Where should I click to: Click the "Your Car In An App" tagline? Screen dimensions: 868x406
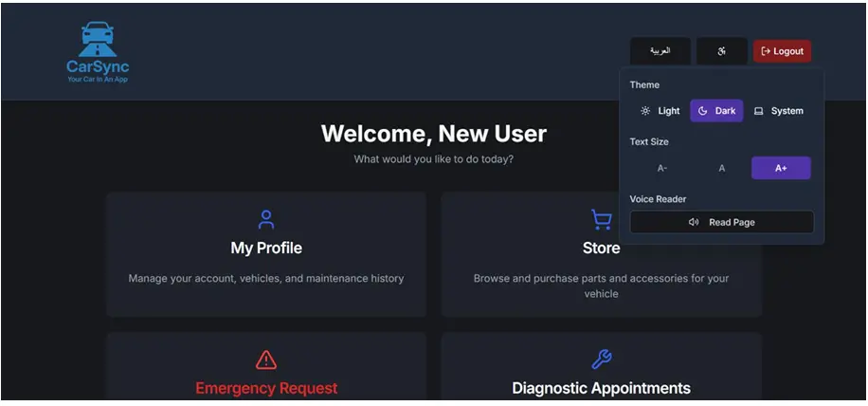98,79
